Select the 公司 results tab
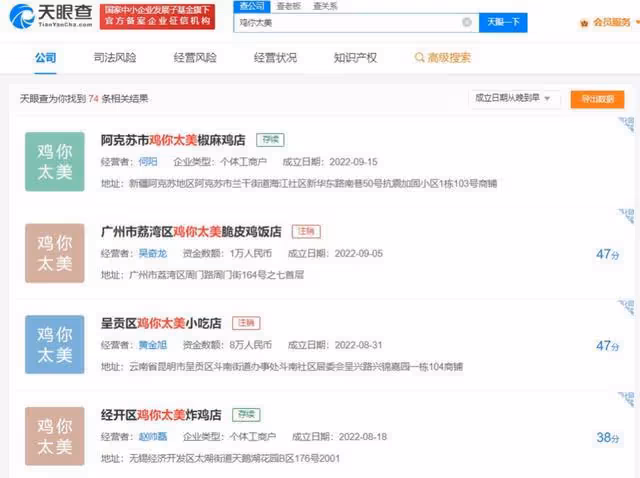This screenshot has height=478, width=640. (x=45, y=58)
